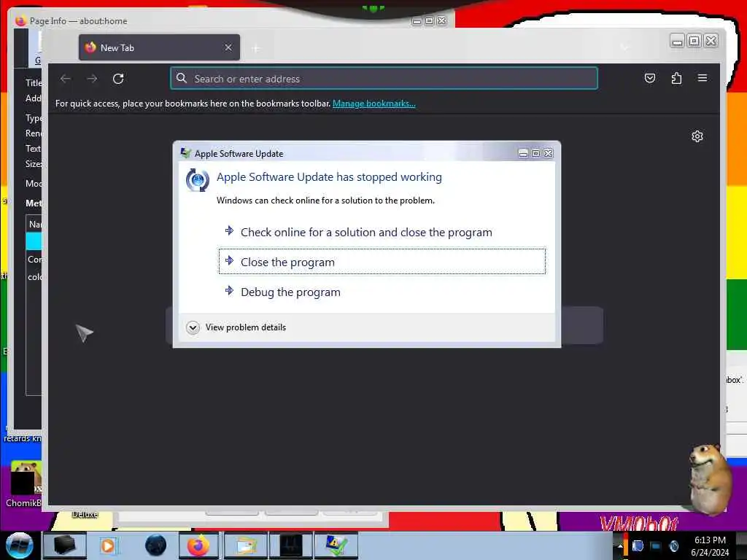Select the black box taskbar application icon
This screenshot has width=747, height=560.
click(x=64, y=545)
